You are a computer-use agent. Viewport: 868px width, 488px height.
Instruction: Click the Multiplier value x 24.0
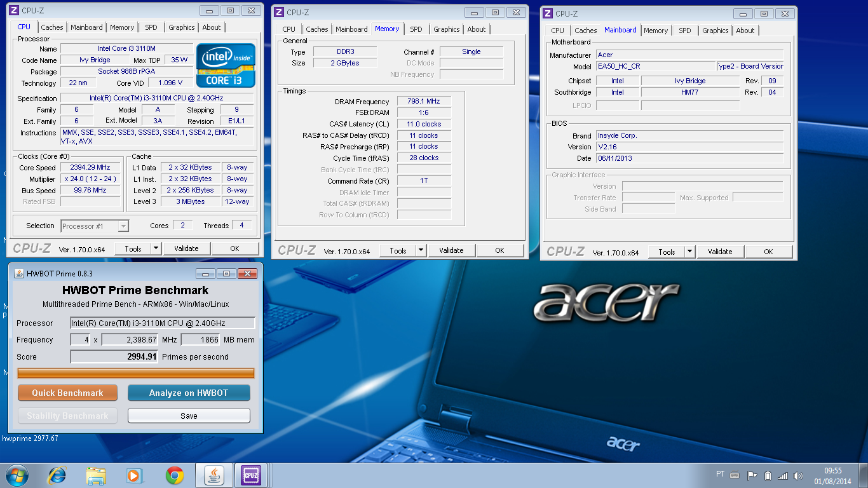[90, 179]
